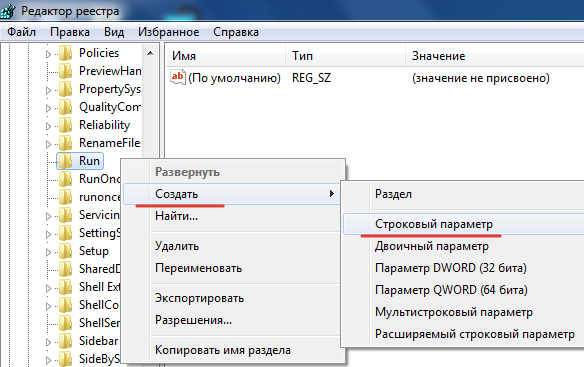This screenshot has height=367, width=584.
Task: Click the ab string value icon
Action: 178,77
